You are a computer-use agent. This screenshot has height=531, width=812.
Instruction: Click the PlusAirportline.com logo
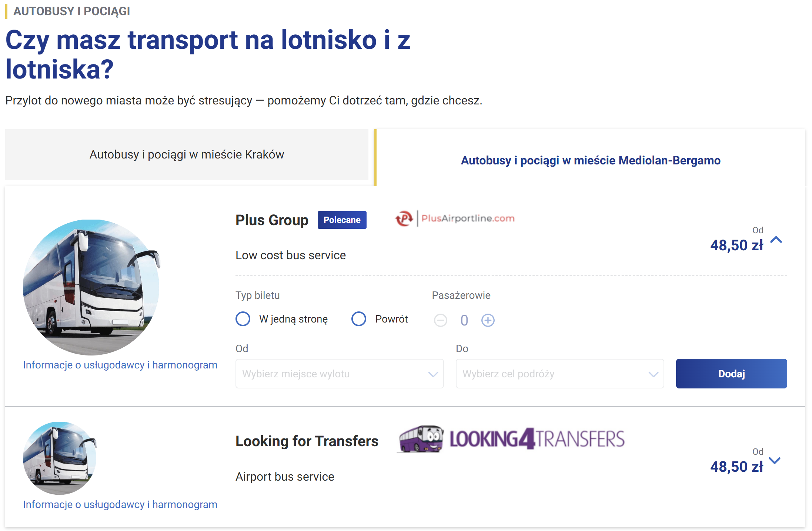click(x=455, y=218)
